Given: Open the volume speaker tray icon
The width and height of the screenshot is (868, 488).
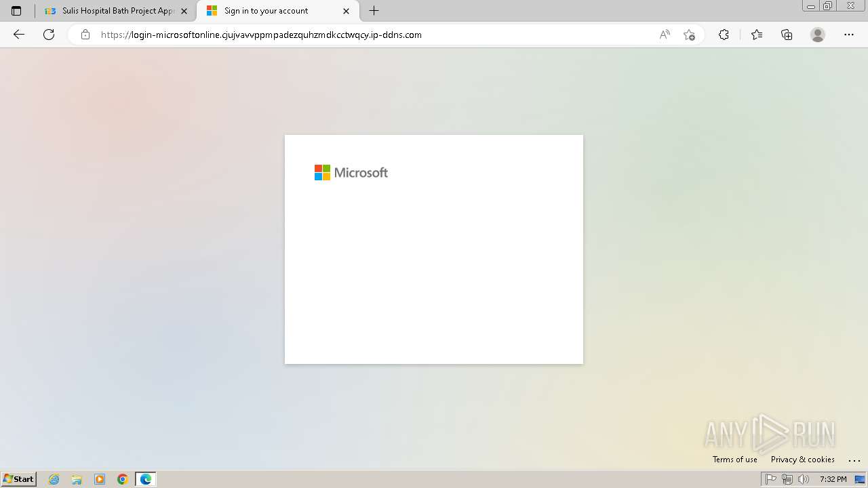Looking at the screenshot, I should tap(804, 479).
